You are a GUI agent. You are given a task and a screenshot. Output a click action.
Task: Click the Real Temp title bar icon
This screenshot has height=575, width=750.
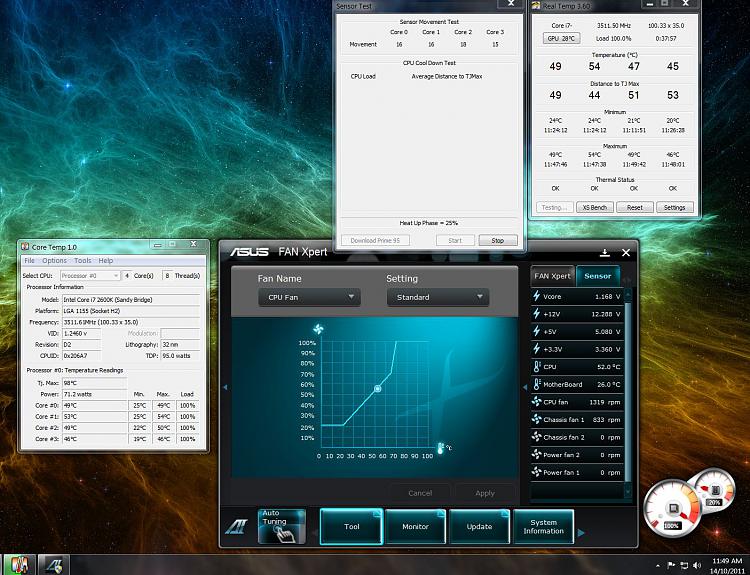pyautogui.click(x=536, y=6)
